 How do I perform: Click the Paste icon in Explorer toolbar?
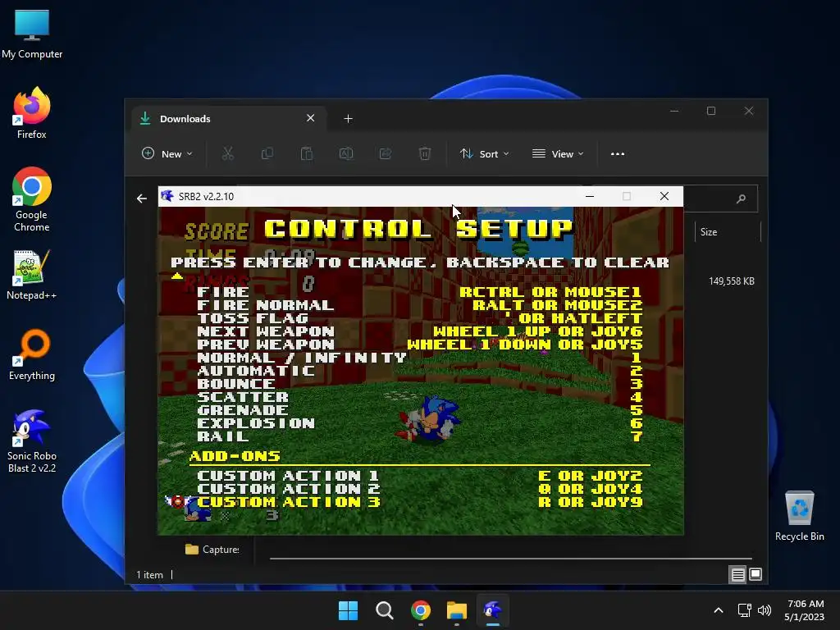click(x=307, y=153)
